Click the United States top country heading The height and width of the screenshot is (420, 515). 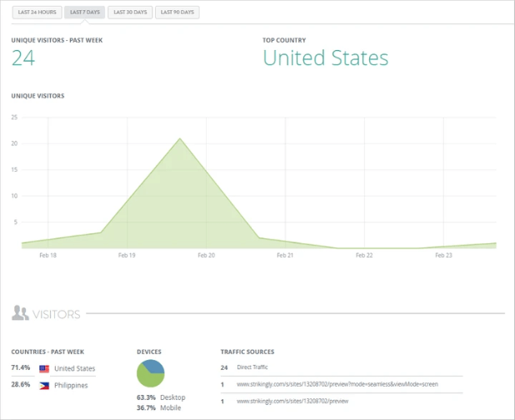(326, 57)
